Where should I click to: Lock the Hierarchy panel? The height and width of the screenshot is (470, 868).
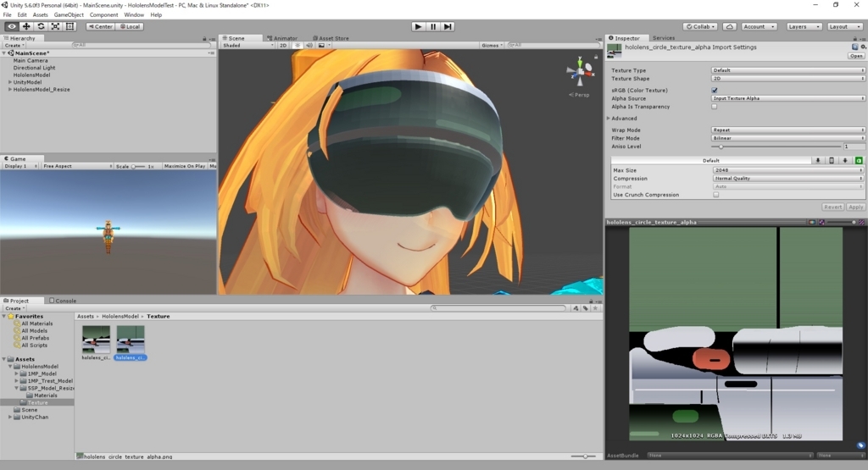204,39
